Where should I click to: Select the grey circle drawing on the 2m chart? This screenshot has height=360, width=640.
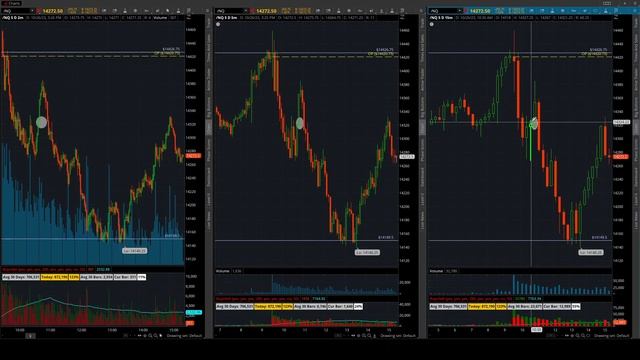(41, 122)
